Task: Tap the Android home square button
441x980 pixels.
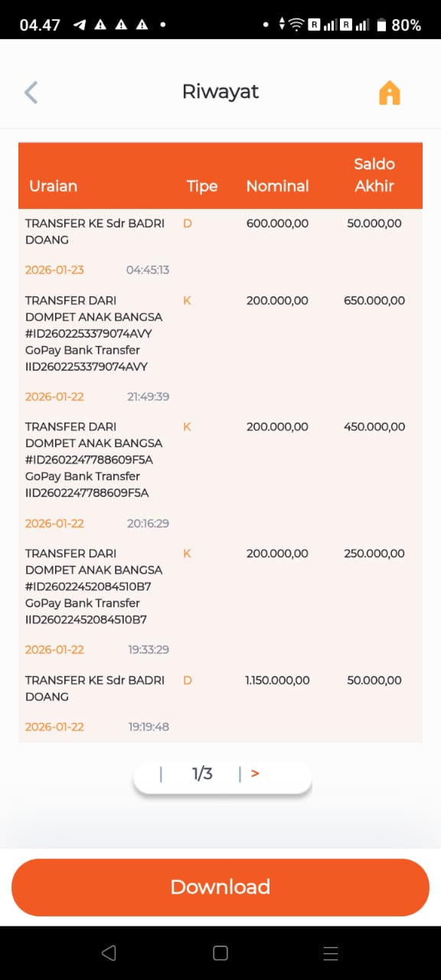Action: point(220,952)
